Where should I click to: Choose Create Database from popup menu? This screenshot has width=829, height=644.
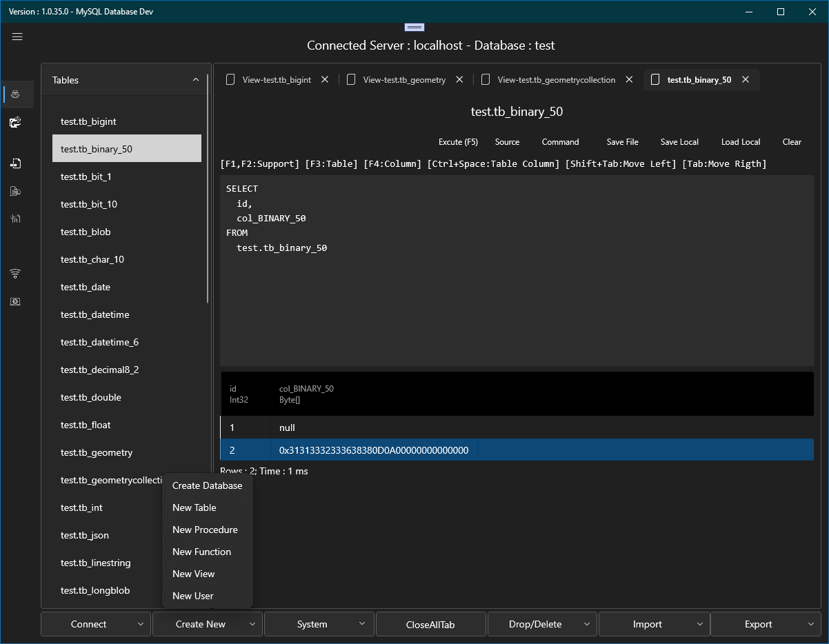pyautogui.click(x=207, y=485)
